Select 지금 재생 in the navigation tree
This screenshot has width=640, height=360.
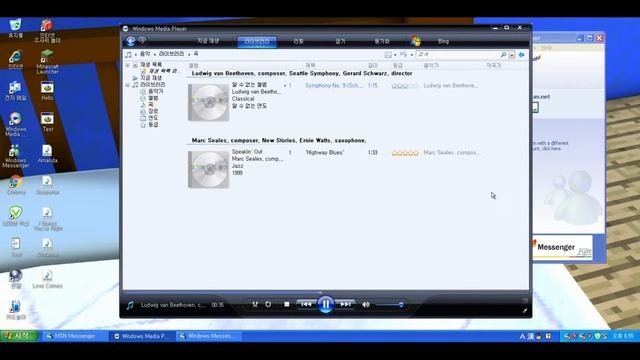click(x=151, y=78)
